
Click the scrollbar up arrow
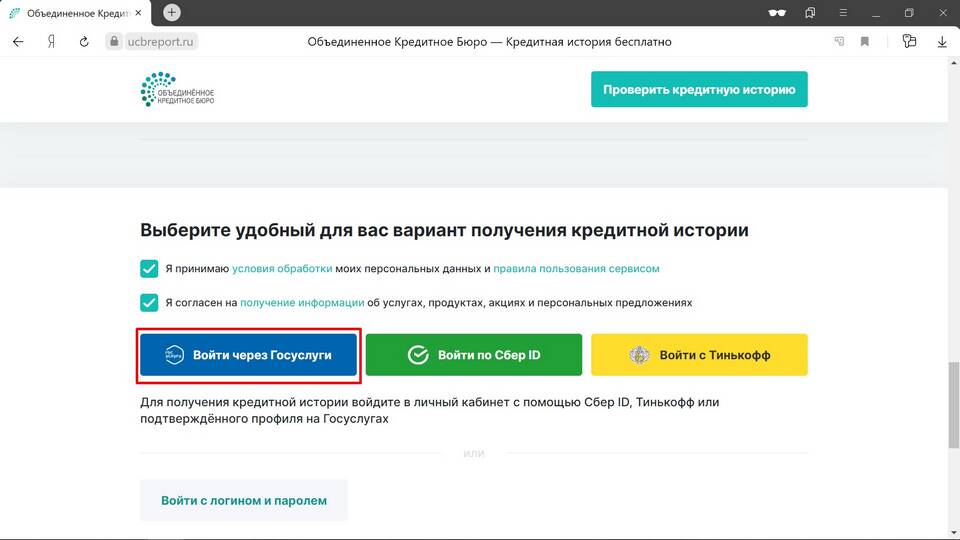click(x=953, y=62)
